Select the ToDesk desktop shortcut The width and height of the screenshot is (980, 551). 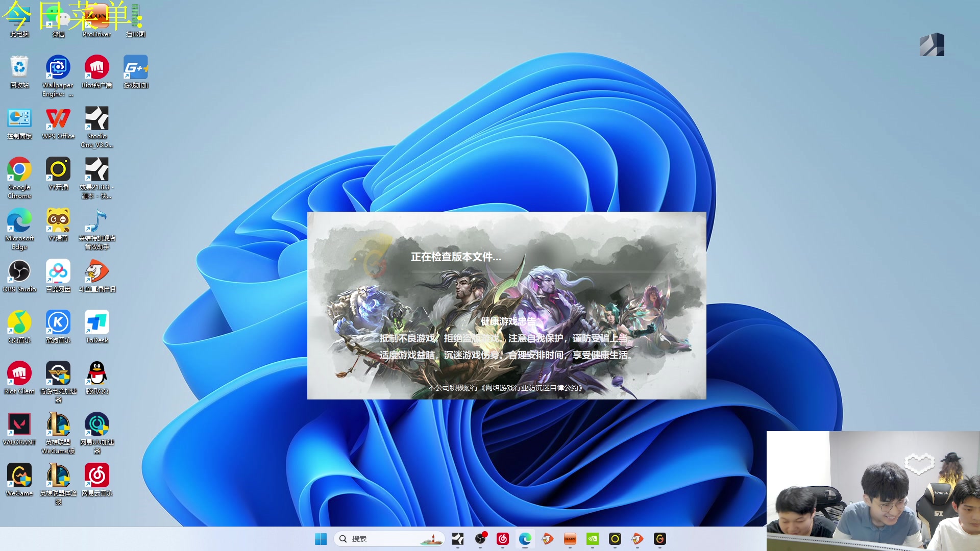(96, 327)
